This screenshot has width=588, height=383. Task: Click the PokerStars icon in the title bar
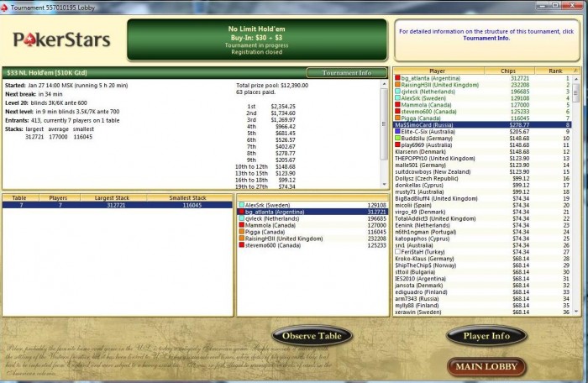[4, 8]
